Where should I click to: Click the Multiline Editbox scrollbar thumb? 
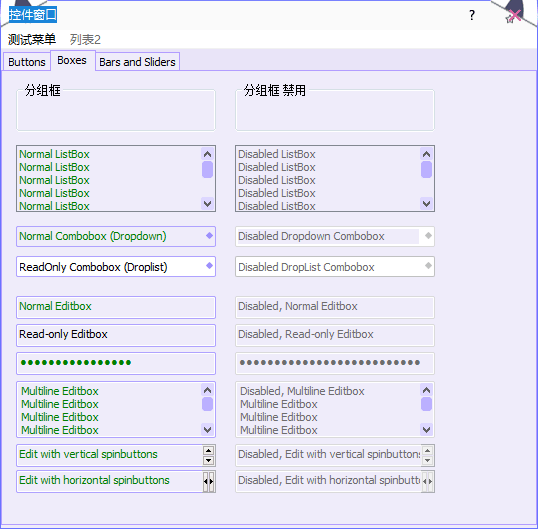point(207,404)
